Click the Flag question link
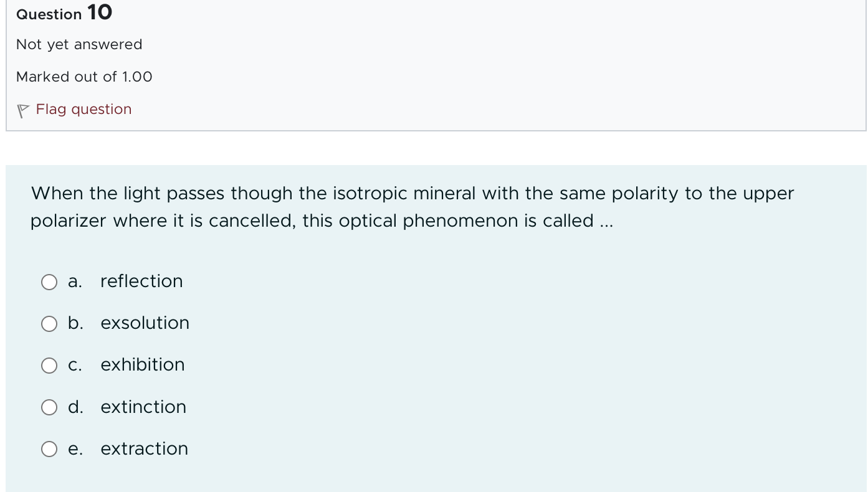 pyautogui.click(x=83, y=109)
